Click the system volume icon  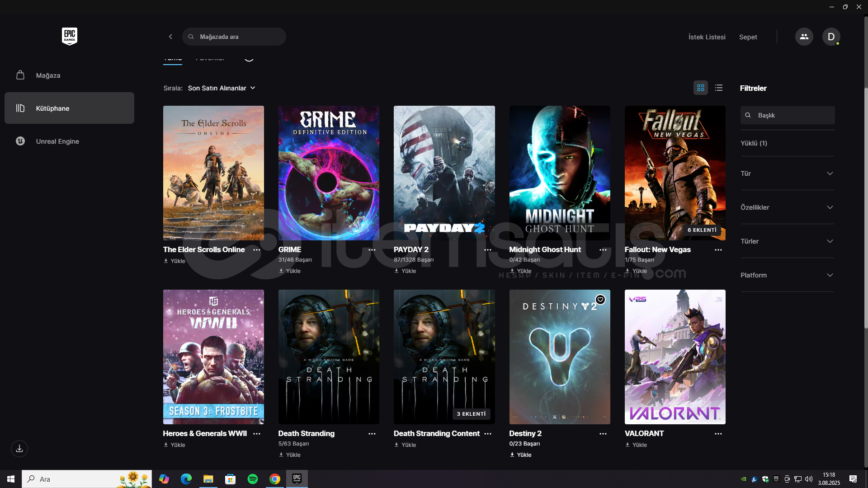click(x=809, y=479)
